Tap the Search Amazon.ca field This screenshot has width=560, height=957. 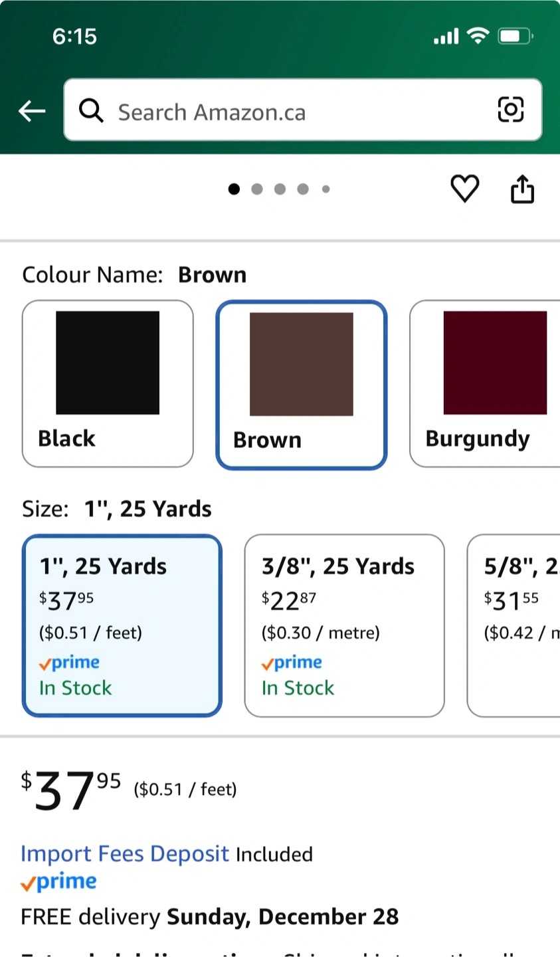(292, 111)
